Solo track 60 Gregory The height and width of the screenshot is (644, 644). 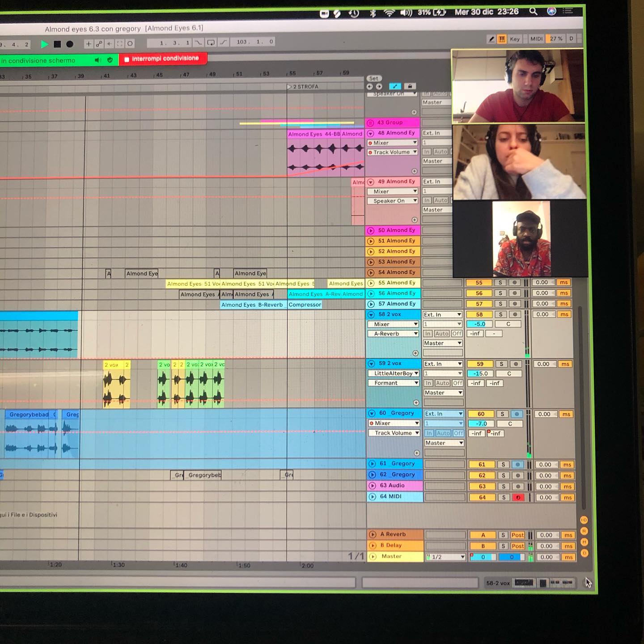point(502,414)
